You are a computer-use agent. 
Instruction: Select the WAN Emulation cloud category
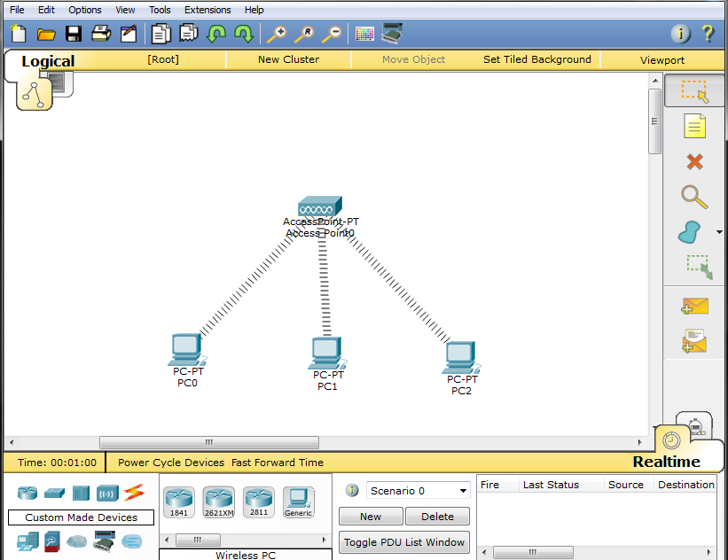pos(76,541)
